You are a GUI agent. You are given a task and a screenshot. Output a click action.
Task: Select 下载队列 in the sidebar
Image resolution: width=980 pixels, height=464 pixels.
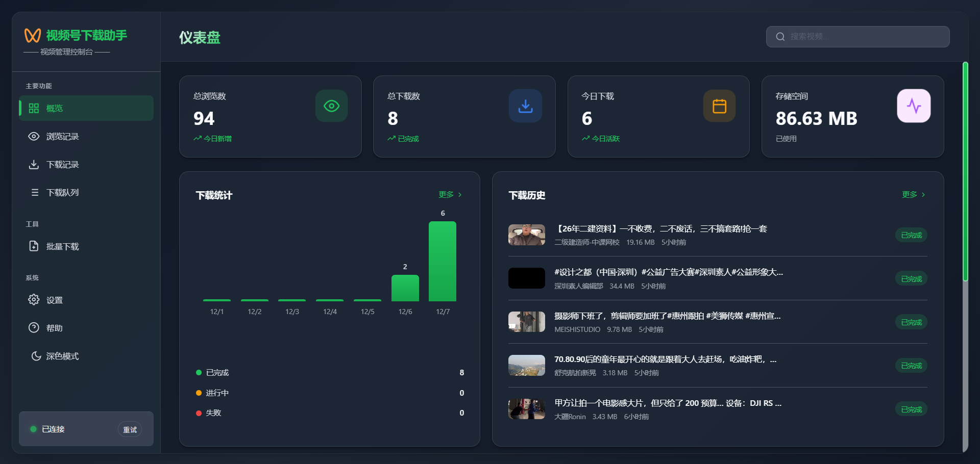[86, 192]
